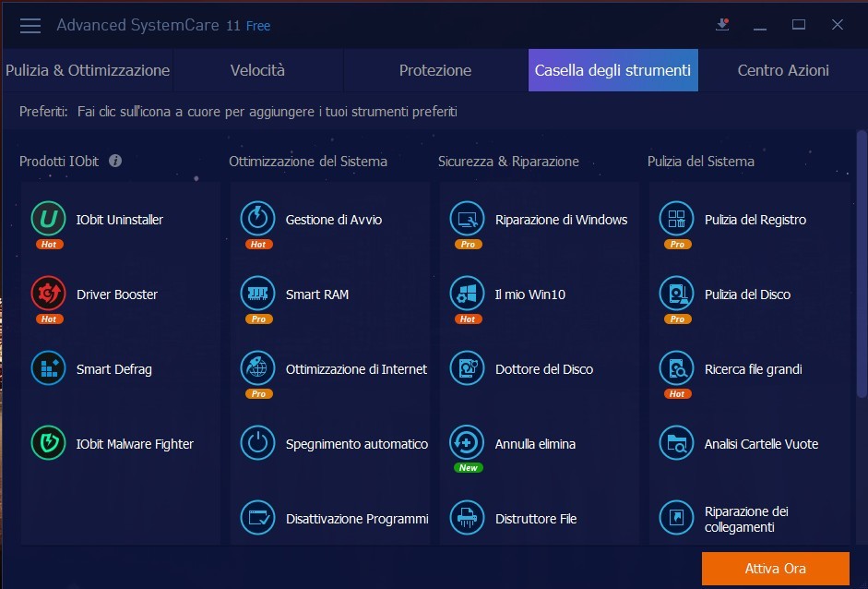The width and height of the screenshot is (868, 589).
Task: Launch Il mio Win10 icon
Action: pos(467,294)
